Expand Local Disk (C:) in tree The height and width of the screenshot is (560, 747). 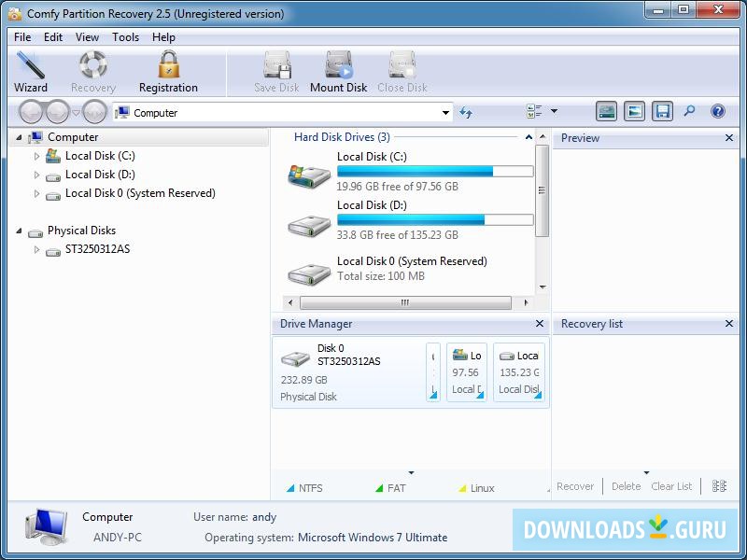(36, 156)
